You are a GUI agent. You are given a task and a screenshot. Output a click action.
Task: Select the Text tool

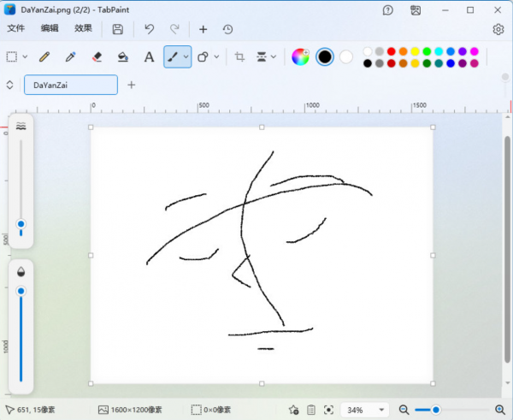point(149,56)
